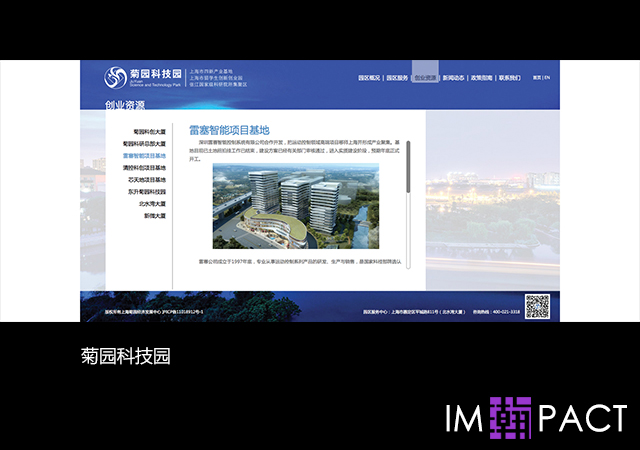Select 清控科创项目基地 in the sidebar
The height and width of the screenshot is (450, 640).
point(144,168)
